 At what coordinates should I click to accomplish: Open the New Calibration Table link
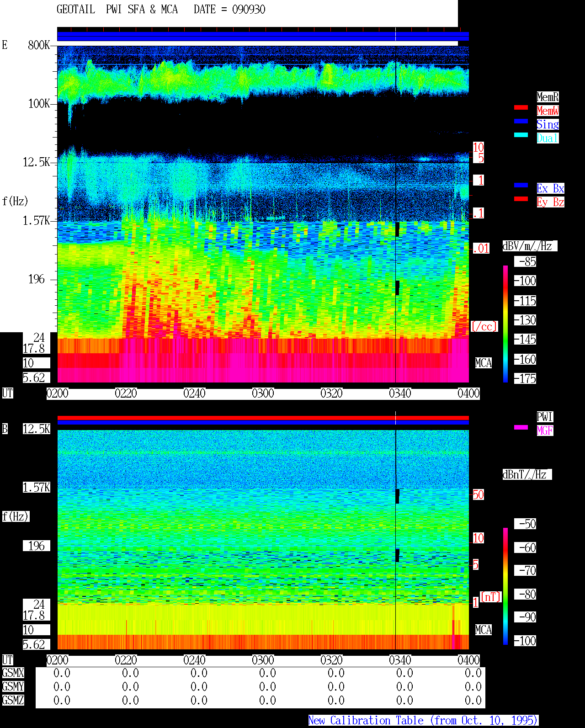pos(423,720)
